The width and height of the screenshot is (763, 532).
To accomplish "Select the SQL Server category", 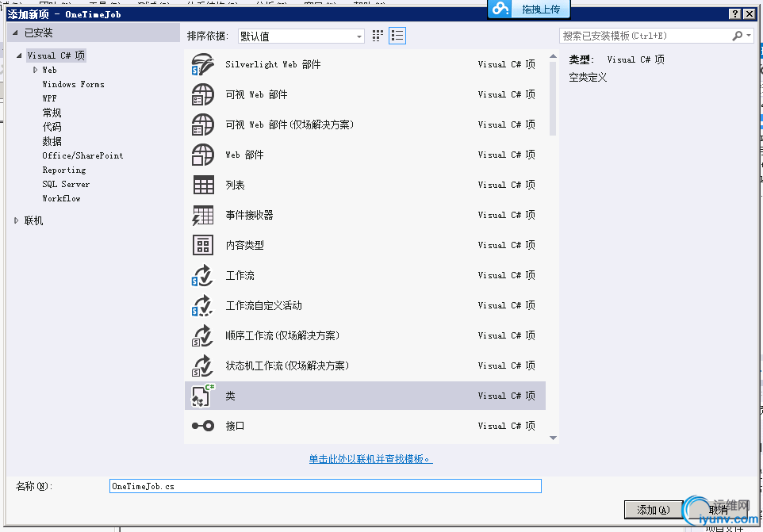I will 66,184.
